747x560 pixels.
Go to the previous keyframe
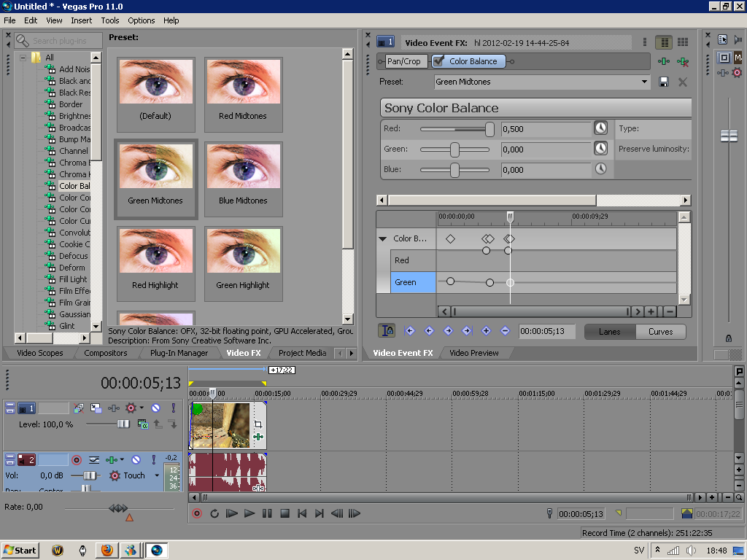429,330
